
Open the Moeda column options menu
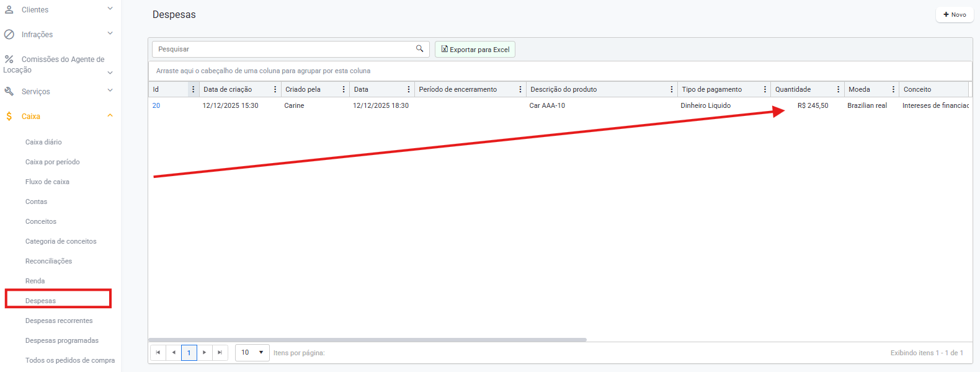[x=893, y=89]
